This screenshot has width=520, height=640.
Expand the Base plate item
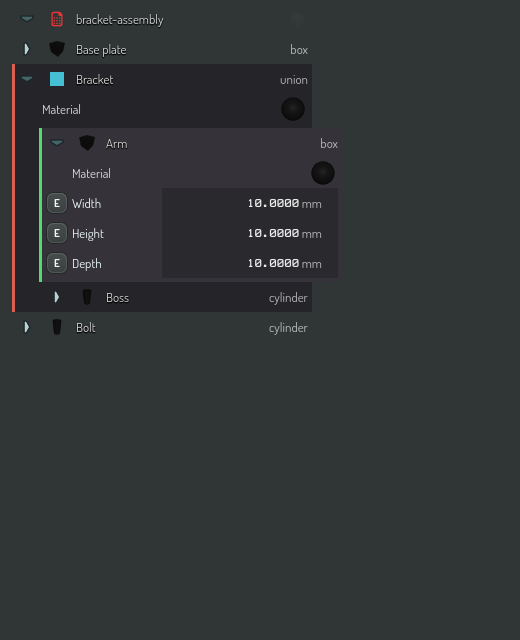[27, 49]
